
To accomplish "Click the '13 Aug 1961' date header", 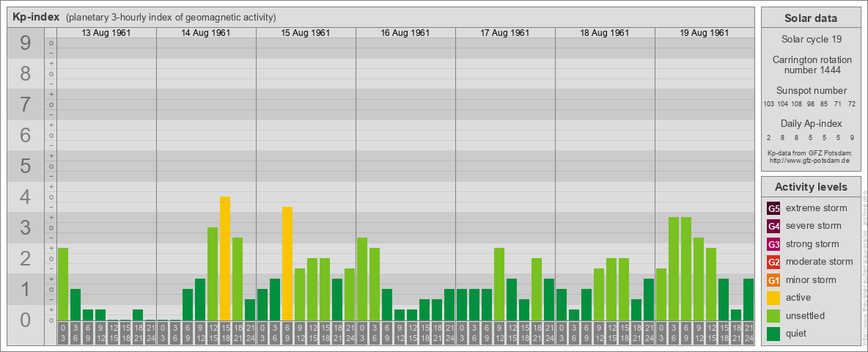I will pyautogui.click(x=106, y=33).
